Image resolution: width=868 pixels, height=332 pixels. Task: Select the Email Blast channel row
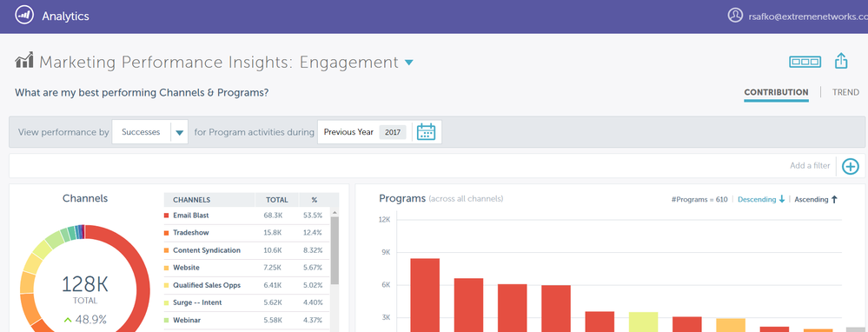[247, 216]
